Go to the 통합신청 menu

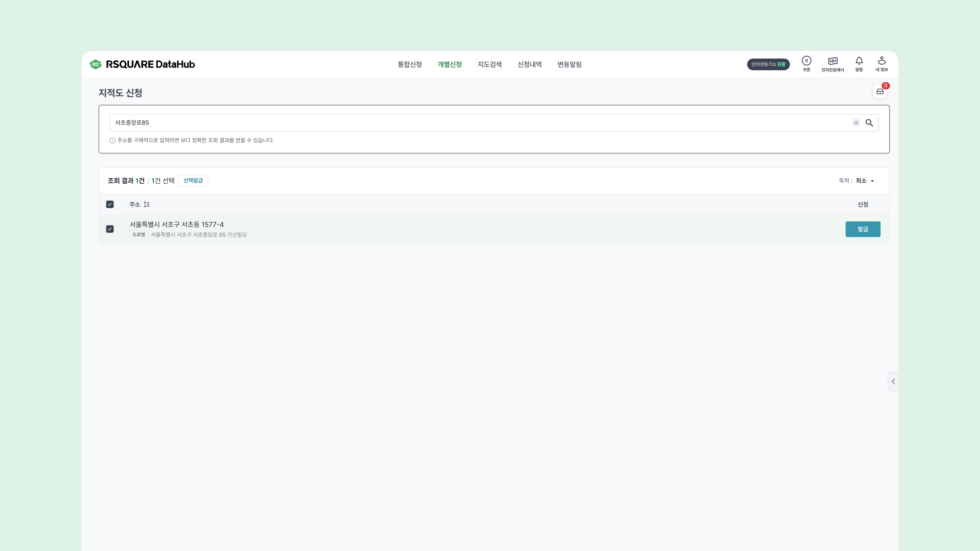409,64
